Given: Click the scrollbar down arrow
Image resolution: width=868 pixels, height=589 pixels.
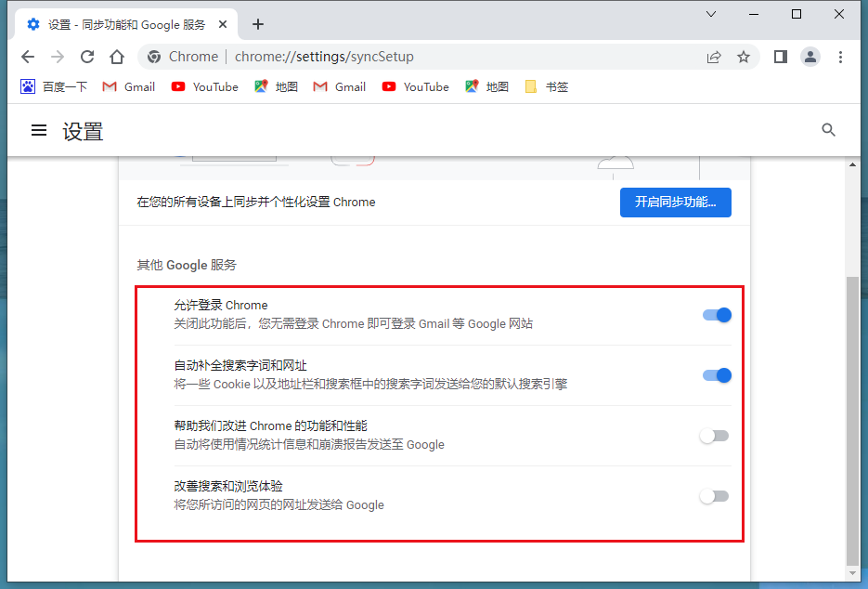Looking at the screenshot, I should click(852, 573).
